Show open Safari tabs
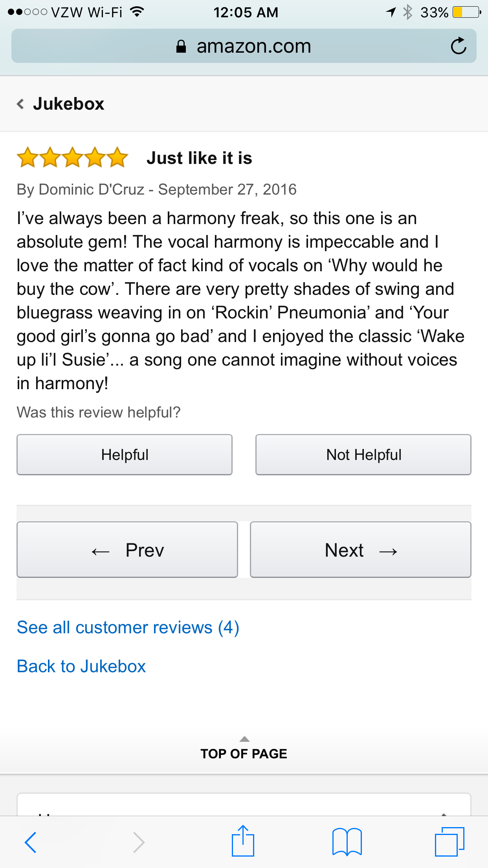 pyautogui.click(x=449, y=842)
